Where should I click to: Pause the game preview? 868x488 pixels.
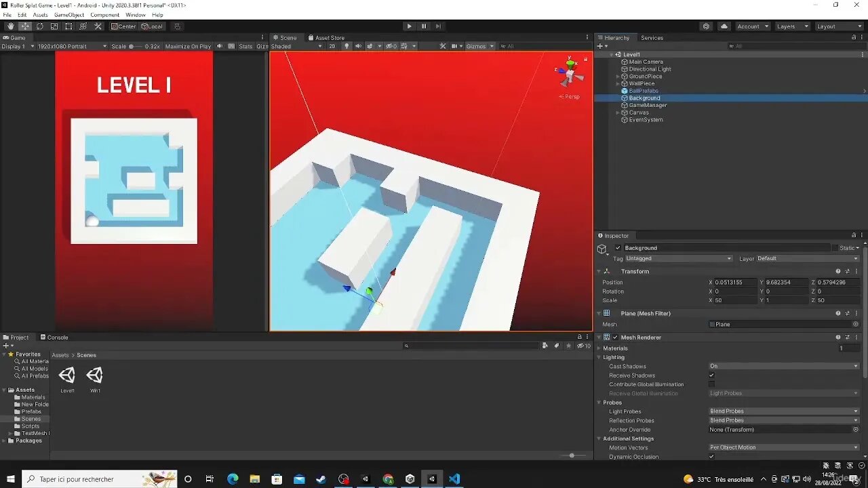[424, 26]
